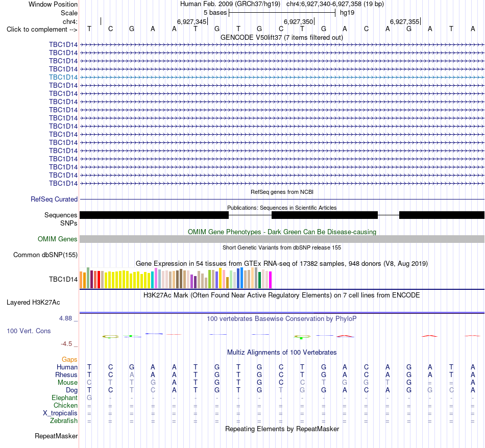Click the "Chicken" alignment row label
This screenshot has height=448, width=485.
pos(65,405)
